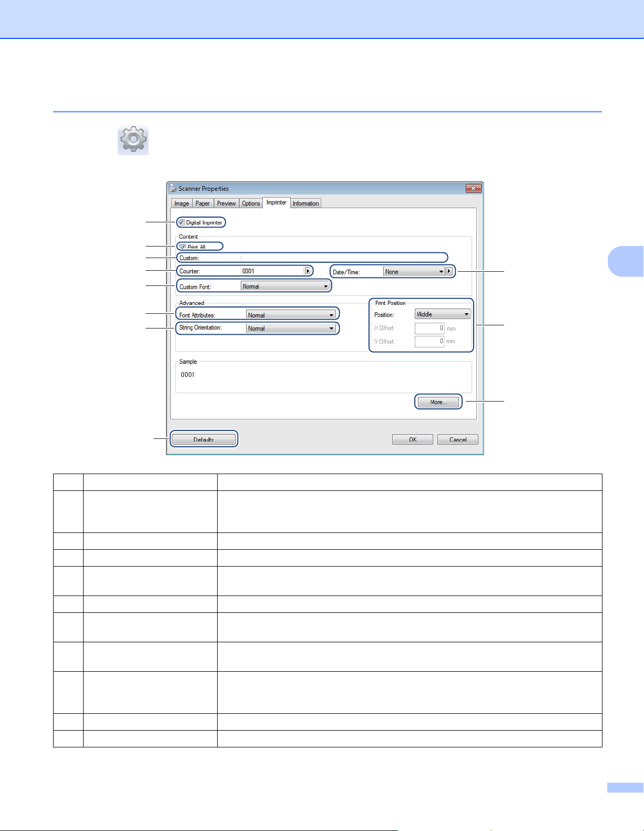
Task: Expand the String Orientation dropdown
Action: (291, 328)
